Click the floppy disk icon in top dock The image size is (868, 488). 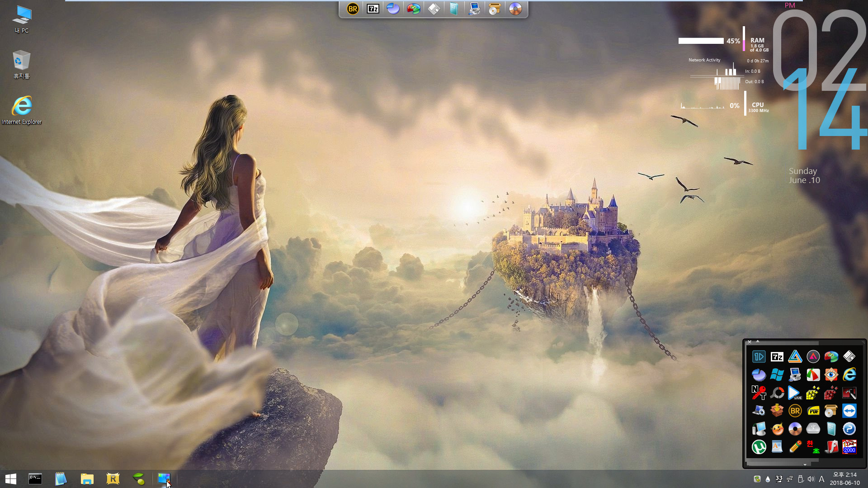point(434,9)
